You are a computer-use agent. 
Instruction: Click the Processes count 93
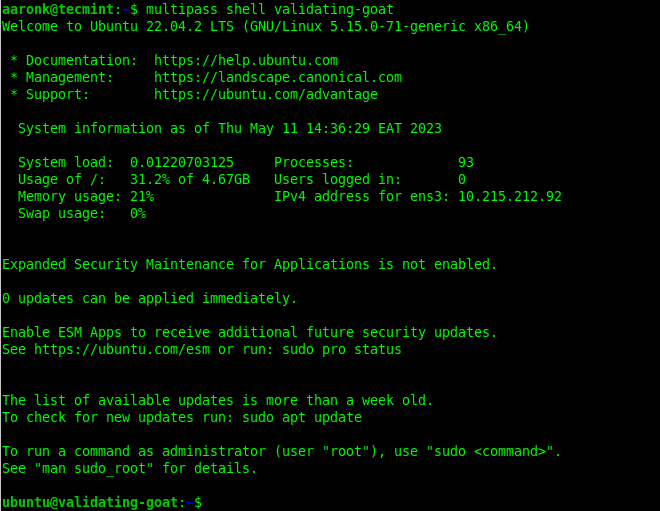(466, 162)
